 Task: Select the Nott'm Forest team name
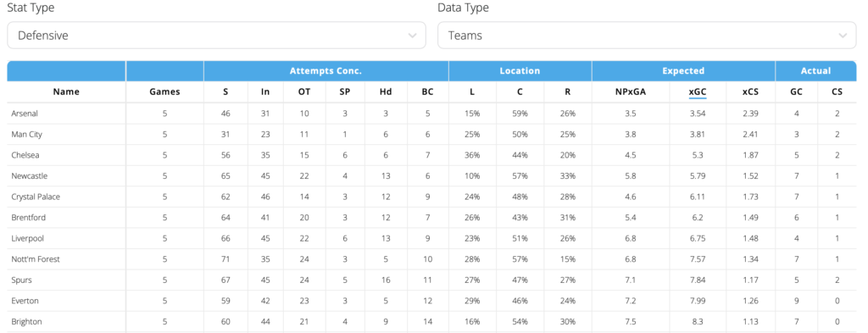(x=36, y=259)
